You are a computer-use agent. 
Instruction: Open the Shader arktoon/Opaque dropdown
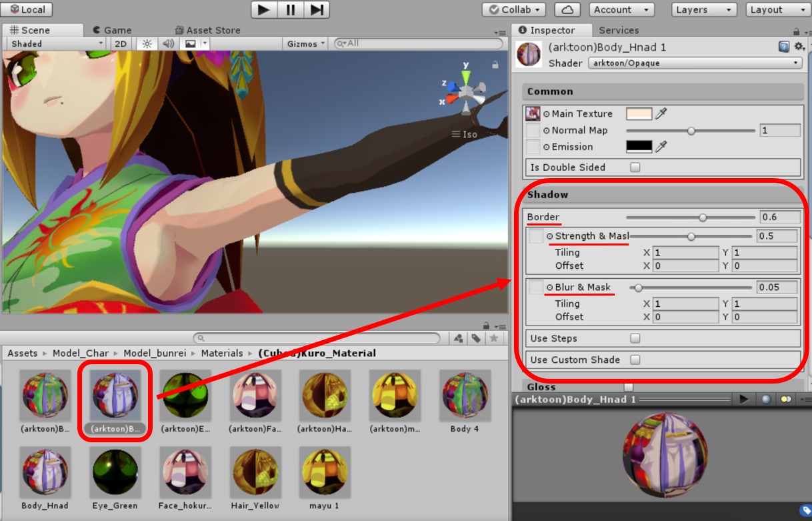click(x=695, y=63)
